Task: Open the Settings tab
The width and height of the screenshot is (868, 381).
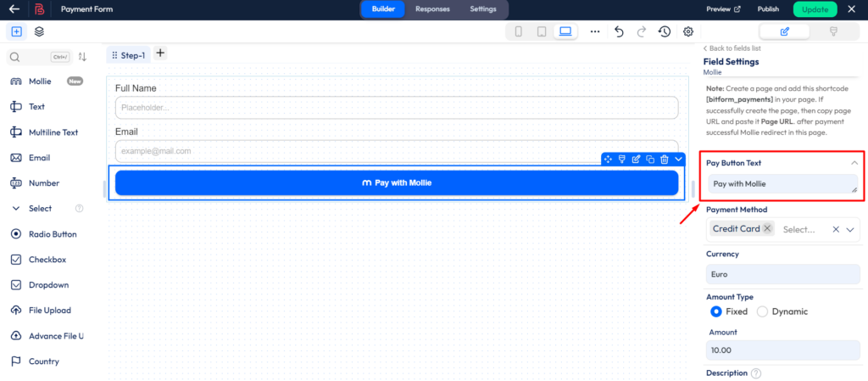Action: 482,8
